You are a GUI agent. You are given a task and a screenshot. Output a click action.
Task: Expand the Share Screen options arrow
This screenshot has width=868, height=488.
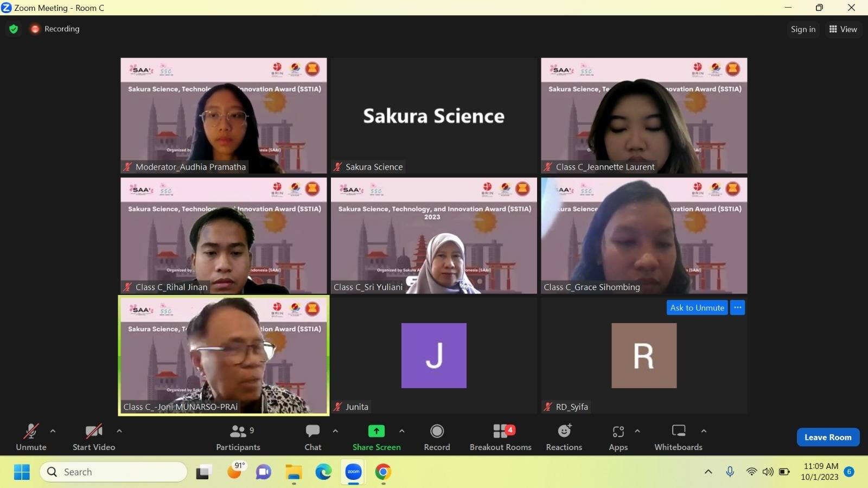[401, 431]
